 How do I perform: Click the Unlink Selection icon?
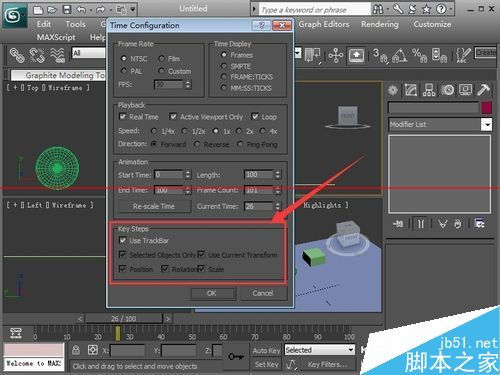(x=37, y=55)
